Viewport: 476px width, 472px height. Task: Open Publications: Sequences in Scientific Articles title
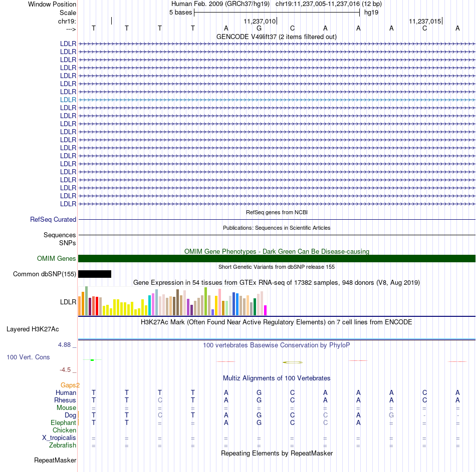277,228
